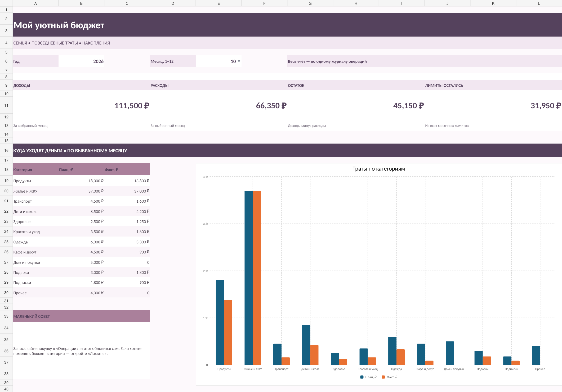Click the income total 111,500 ₽
The width and height of the screenshot is (562, 392).
[132, 105]
